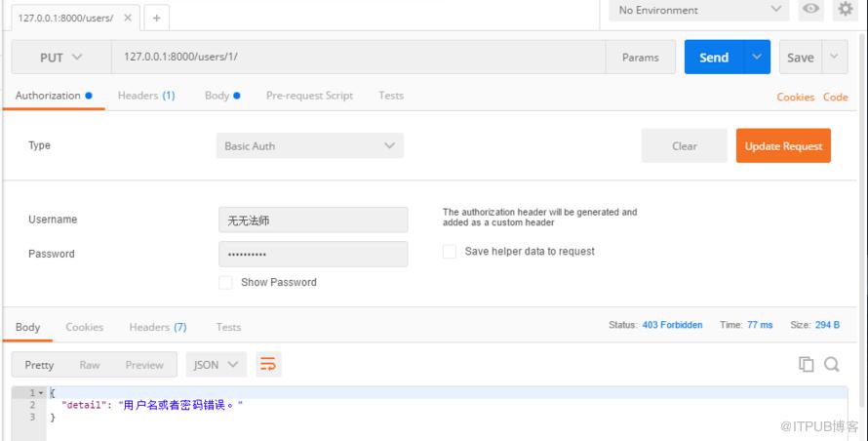Open the response Tests tab
This screenshot has height=441, width=868.
228,327
